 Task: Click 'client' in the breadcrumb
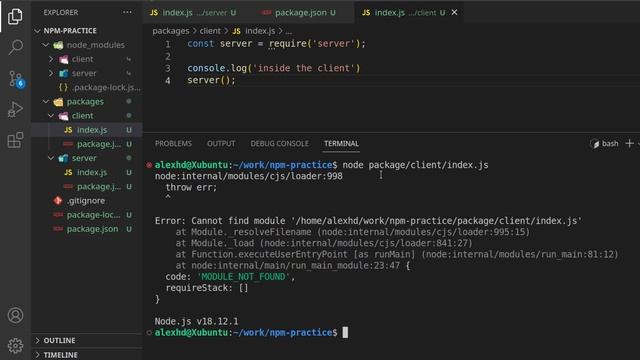[210, 31]
